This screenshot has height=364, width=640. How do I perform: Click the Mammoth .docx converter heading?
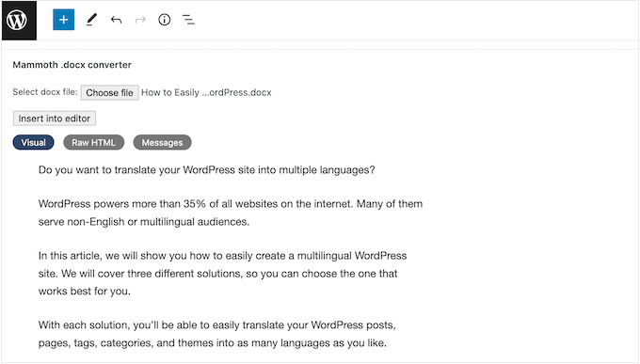(x=72, y=65)
